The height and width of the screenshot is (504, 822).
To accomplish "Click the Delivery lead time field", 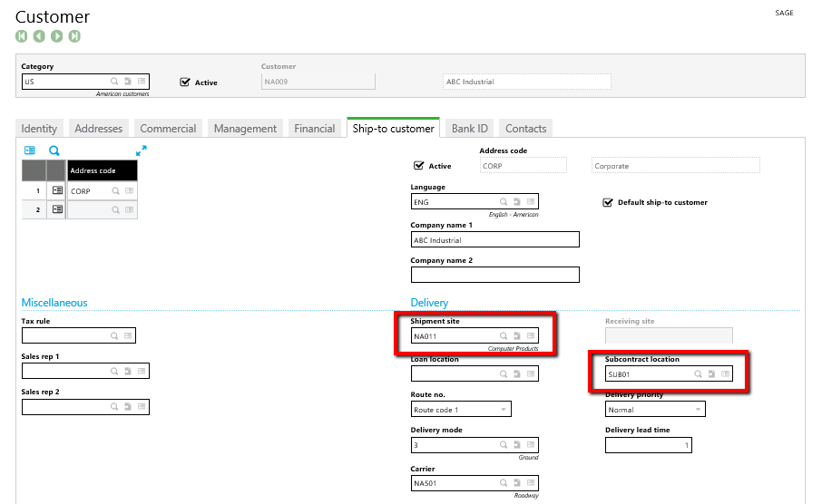I will [x=649, y=445].
